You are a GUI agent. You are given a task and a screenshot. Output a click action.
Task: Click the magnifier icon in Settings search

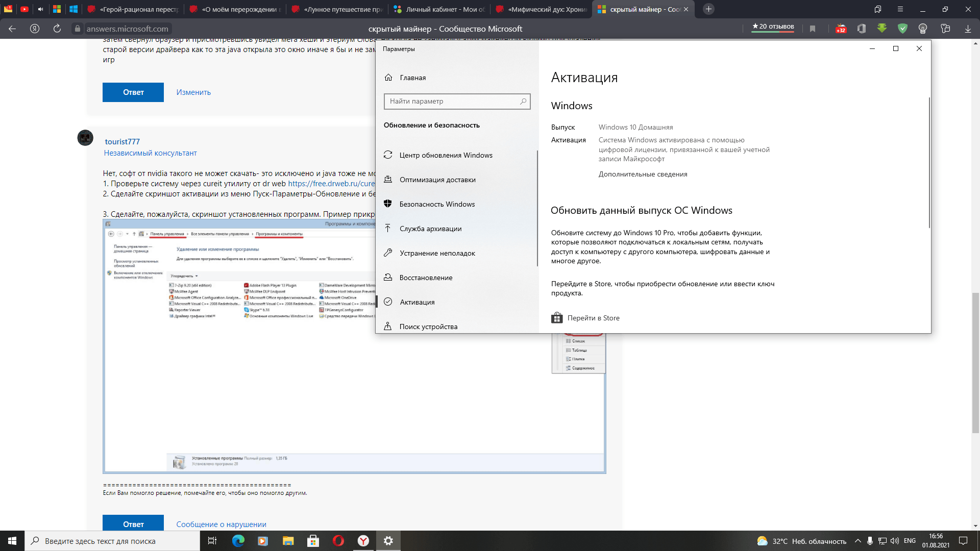pos(523,101)
